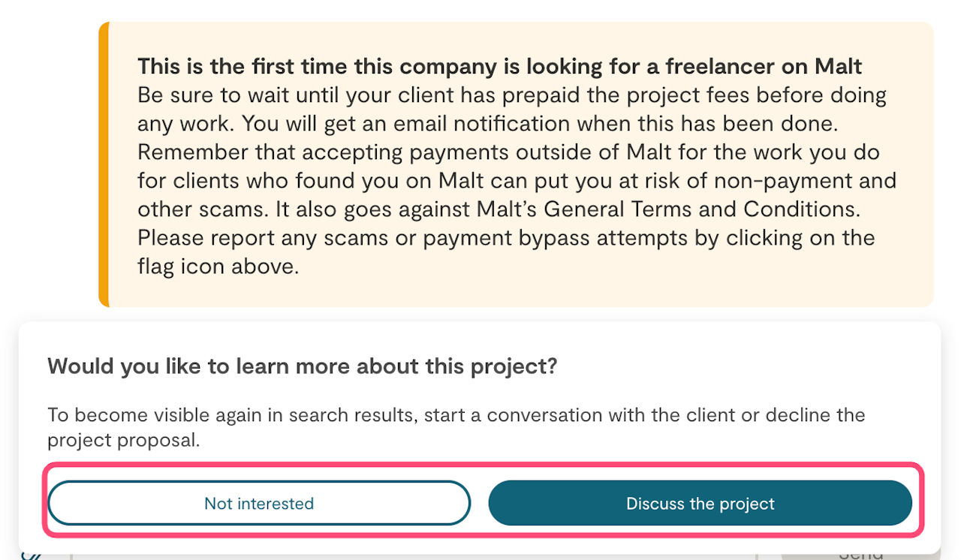Click the bold first-time company warning heading

(499, 66)
